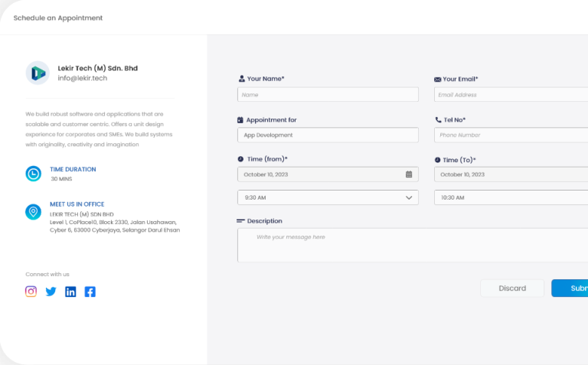Image resolution: width=588 pixels, height=365 pixels.
Task: Click the Description message text area
Action: click(412, 246)
